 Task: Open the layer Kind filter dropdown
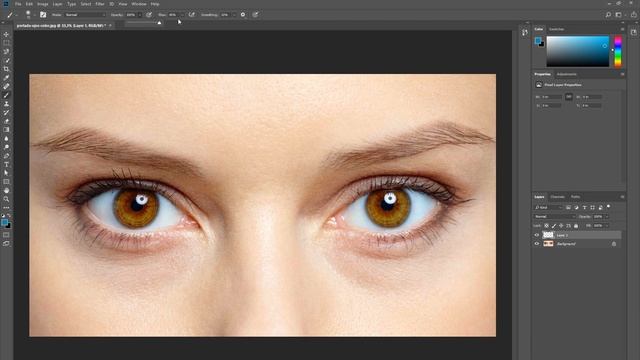(549, 207)
